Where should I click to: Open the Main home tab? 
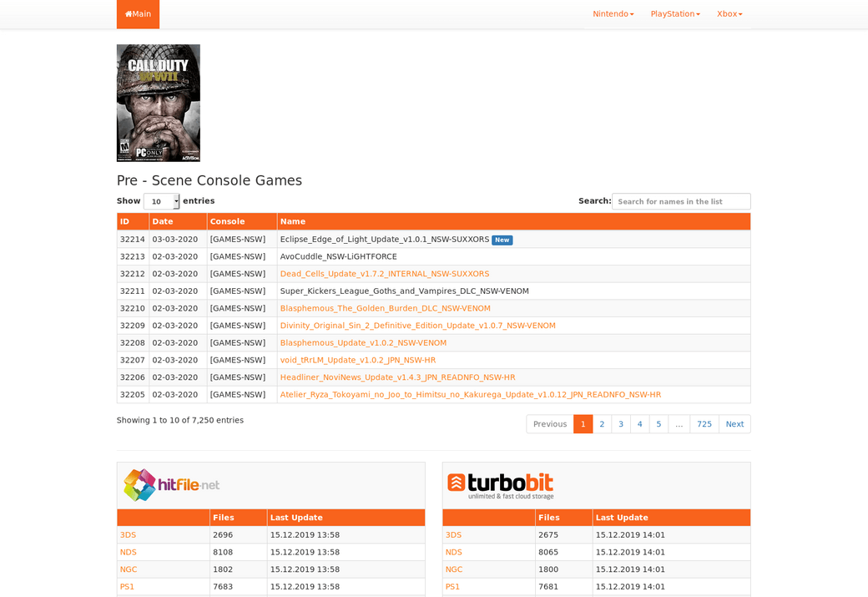[138, 14]
